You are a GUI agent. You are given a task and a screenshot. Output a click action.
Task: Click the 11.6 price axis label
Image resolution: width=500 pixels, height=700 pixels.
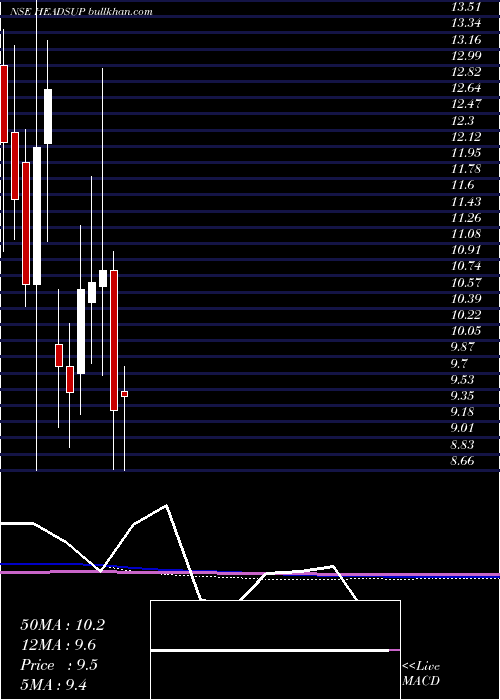[462, 185]
